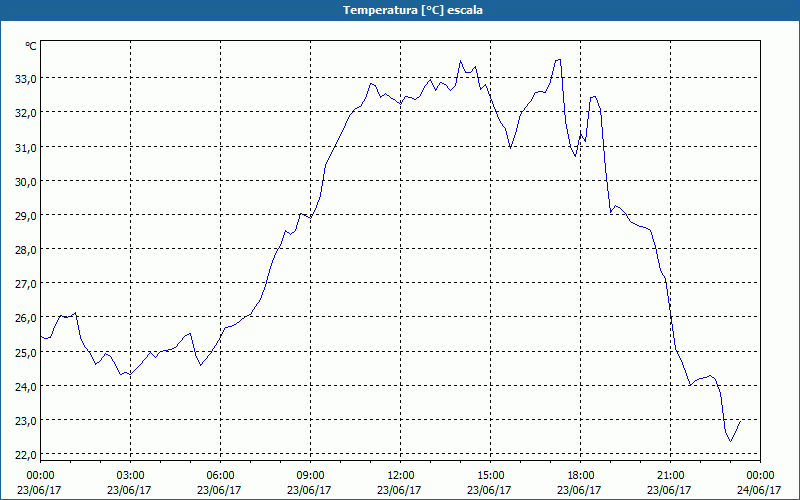Image resolution: width=800 pixels, height=500 pixels.
Task: Click the 03:00 time axis label
Action: [130, 476]
